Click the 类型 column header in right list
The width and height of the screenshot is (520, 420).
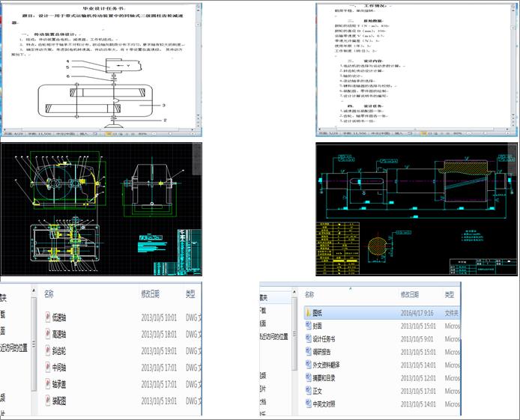tap(450, 295)
